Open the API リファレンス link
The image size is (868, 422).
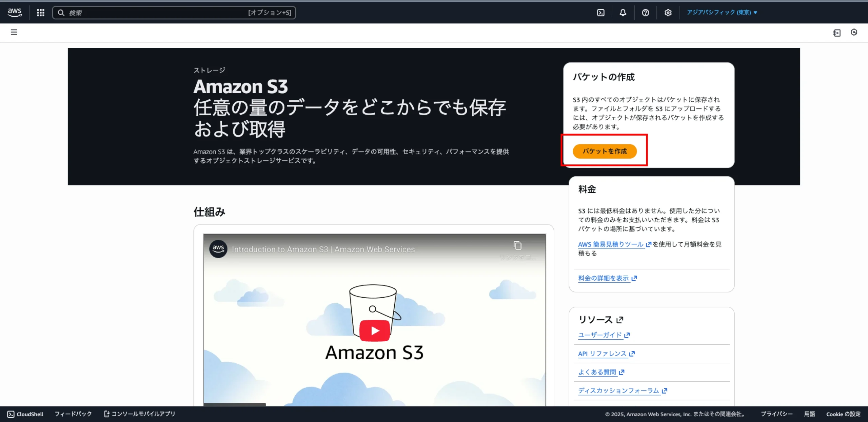[602, 354]
